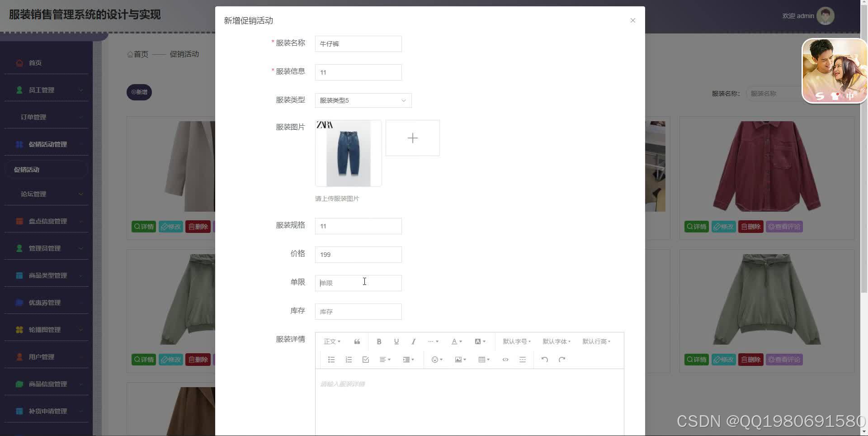This screenshot has width=868, height=436.
Task: Click the plus box to upload another image
Action: (412, 138)
